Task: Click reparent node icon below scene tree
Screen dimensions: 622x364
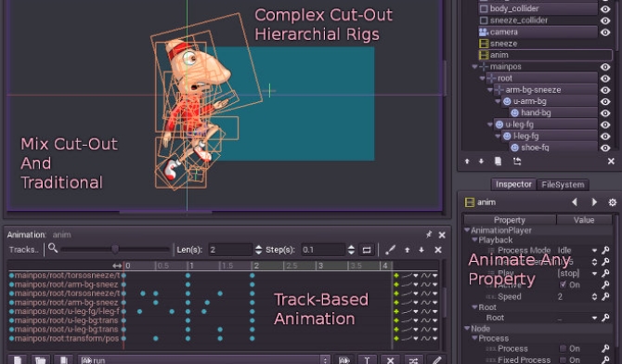Action: [x=517, y=162]
